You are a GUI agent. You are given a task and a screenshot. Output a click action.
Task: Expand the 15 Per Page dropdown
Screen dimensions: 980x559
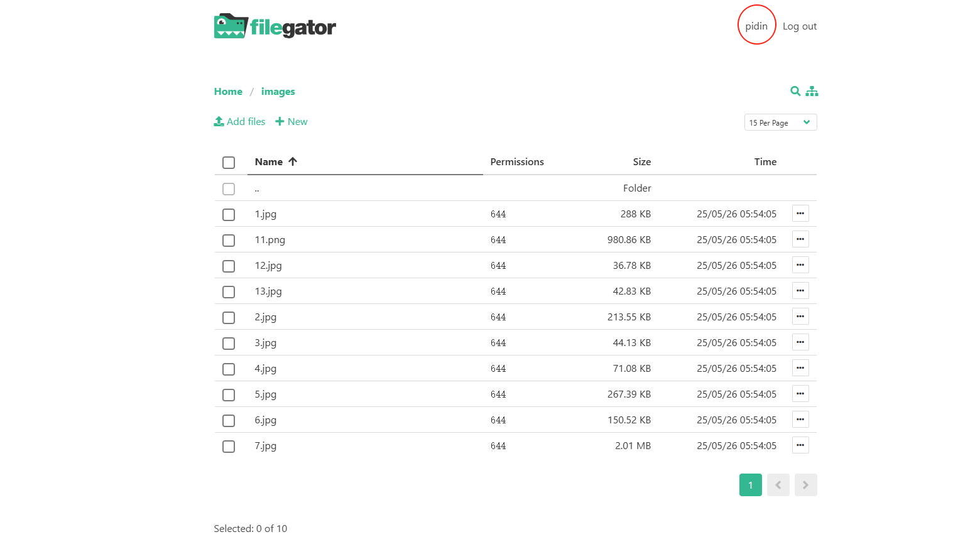tap(780, 122)
